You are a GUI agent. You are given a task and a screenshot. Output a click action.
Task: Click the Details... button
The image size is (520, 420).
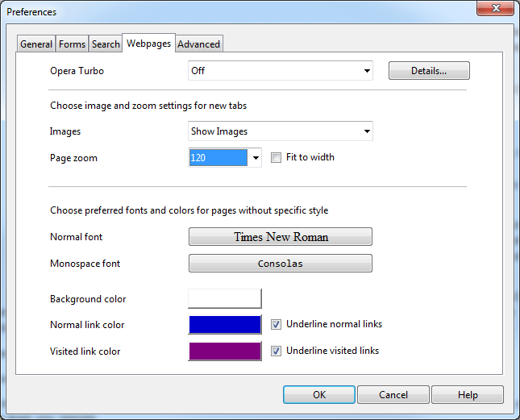(x=429, y=71)
